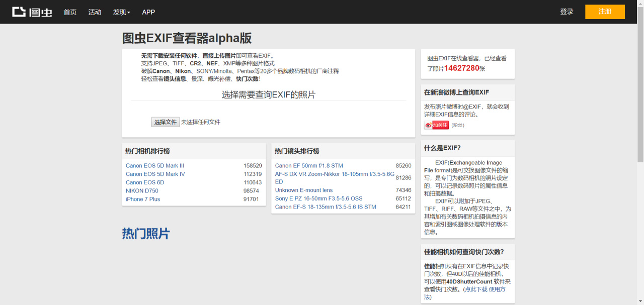
Task: Click the 图虫EXIF查看器alpha版 page title
Action: click(x=187, y=39)
